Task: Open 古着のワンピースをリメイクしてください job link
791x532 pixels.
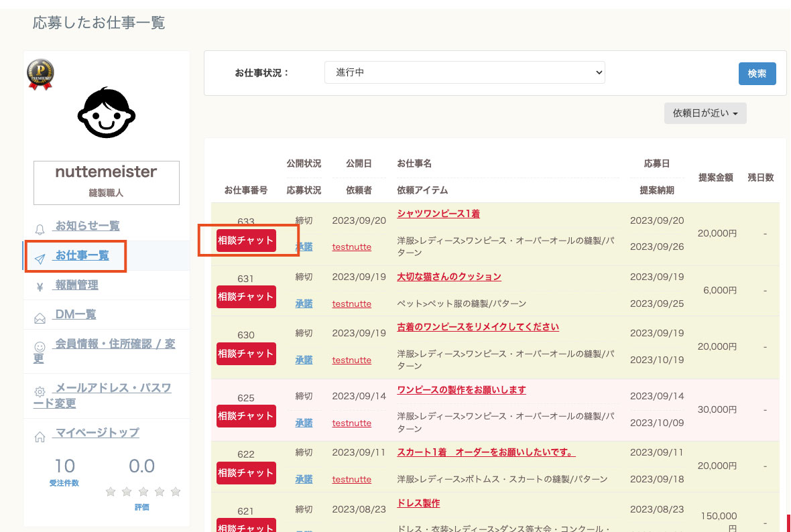Action: coord(478,327)
